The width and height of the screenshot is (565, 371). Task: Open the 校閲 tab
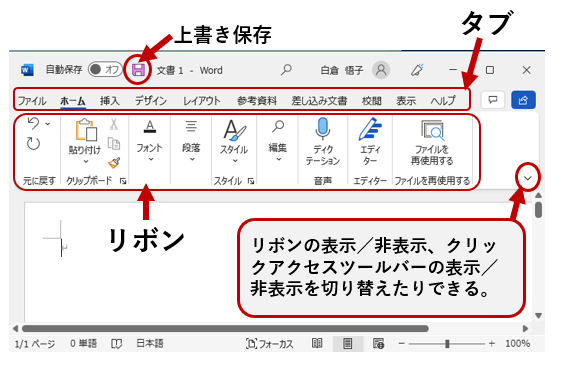(x=372, y=100)
